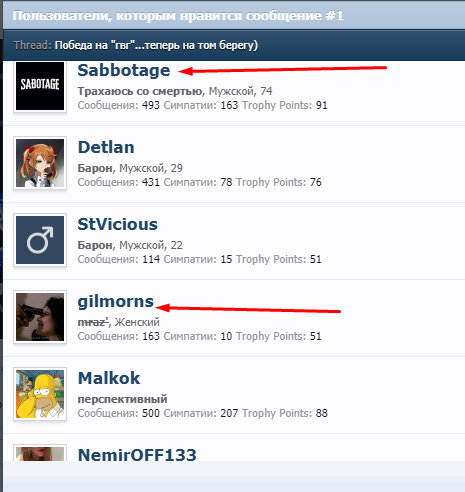The image size is (465, 492).
Task: Open Detlan's anime girl avatar
Action: coord(40,163)
